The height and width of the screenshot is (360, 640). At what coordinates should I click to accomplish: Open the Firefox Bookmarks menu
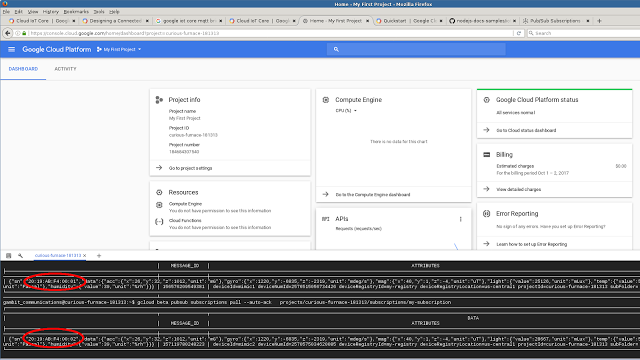(76, 12)
